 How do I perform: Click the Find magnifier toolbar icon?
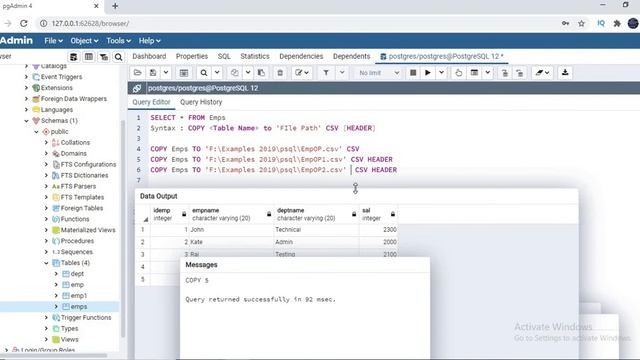pos(204,73)
